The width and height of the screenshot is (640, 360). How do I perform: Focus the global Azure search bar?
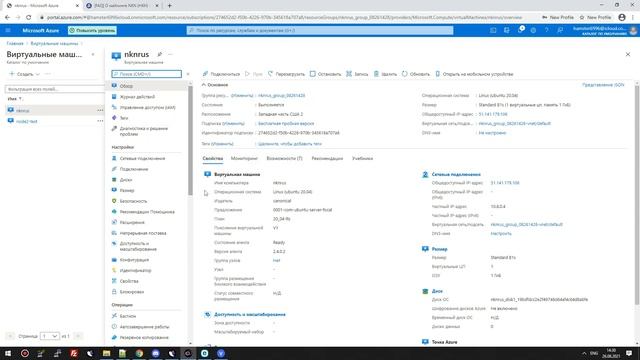pyautogui.click(x=320, y=30)
